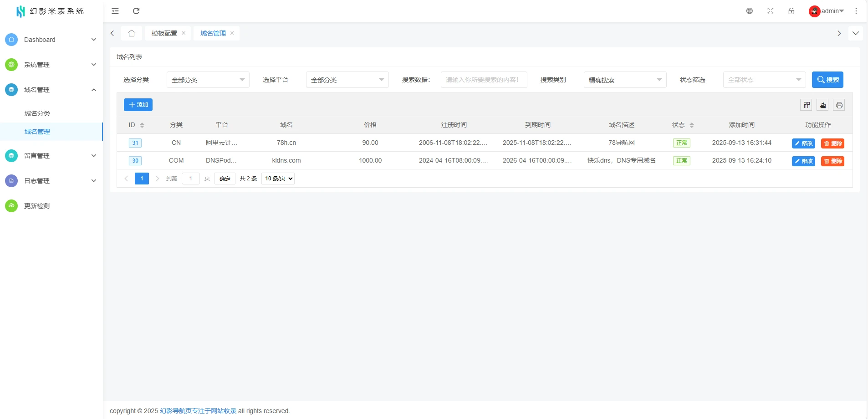This screenshot has width=868, height=419.
Task: Go to the home tab icon
Action: tap(132, 33)
